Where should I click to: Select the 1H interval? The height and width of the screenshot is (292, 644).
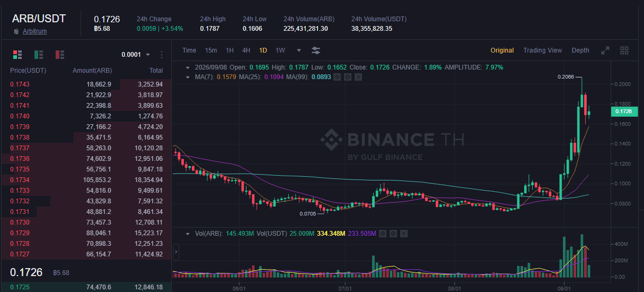point(230,50)
